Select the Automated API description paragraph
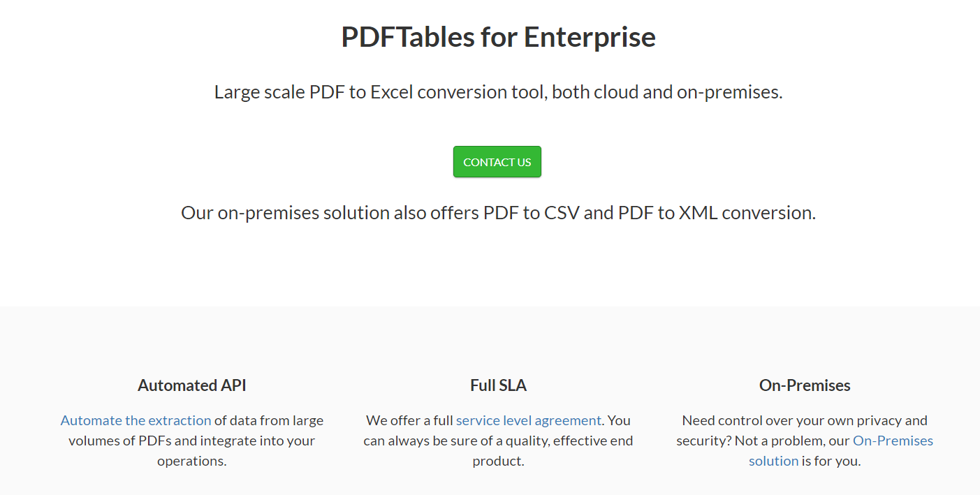This screenshot has width=980, height=495. click(191, 440)
